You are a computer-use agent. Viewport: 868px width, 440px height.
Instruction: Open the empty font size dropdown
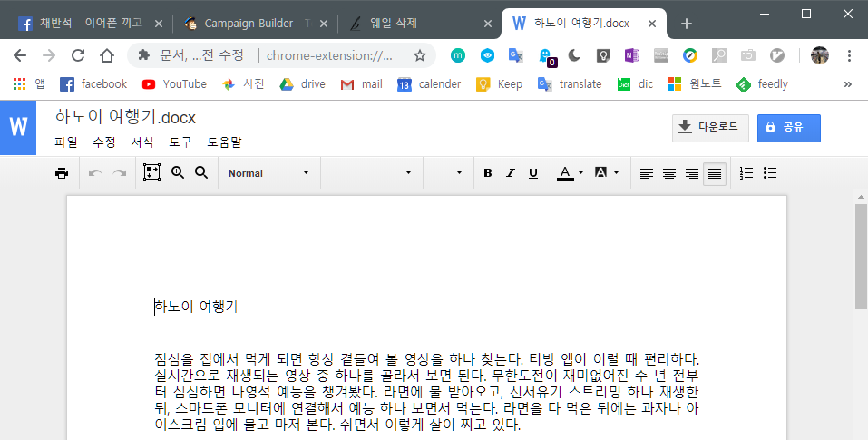click(x=448, y=173)
